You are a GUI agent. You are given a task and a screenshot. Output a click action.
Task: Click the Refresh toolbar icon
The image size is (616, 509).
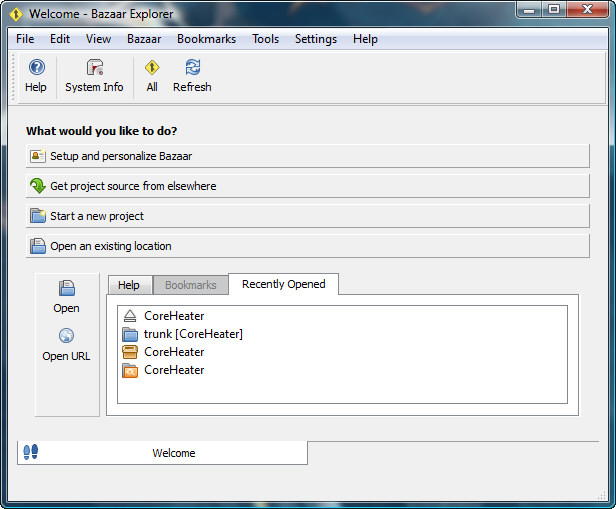pyautogui.click(x=192, y=68)
